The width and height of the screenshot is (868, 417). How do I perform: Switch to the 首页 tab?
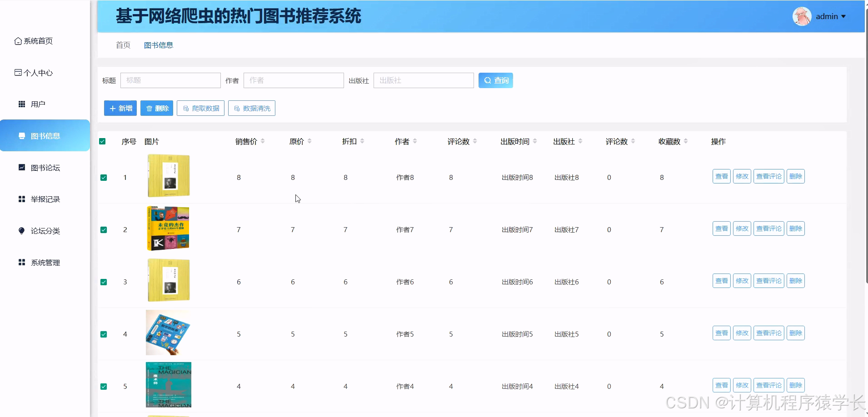(122, 45)
